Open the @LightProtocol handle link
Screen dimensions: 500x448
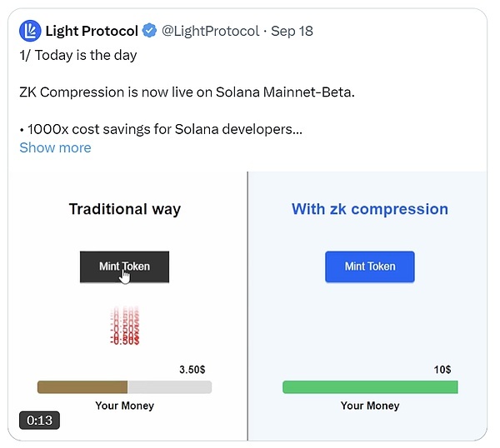pos(210,32)
